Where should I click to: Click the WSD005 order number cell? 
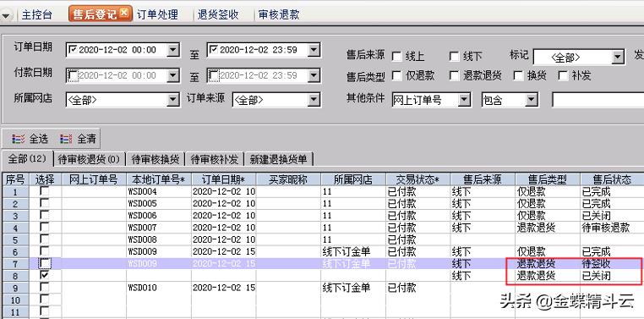[159, 203]
